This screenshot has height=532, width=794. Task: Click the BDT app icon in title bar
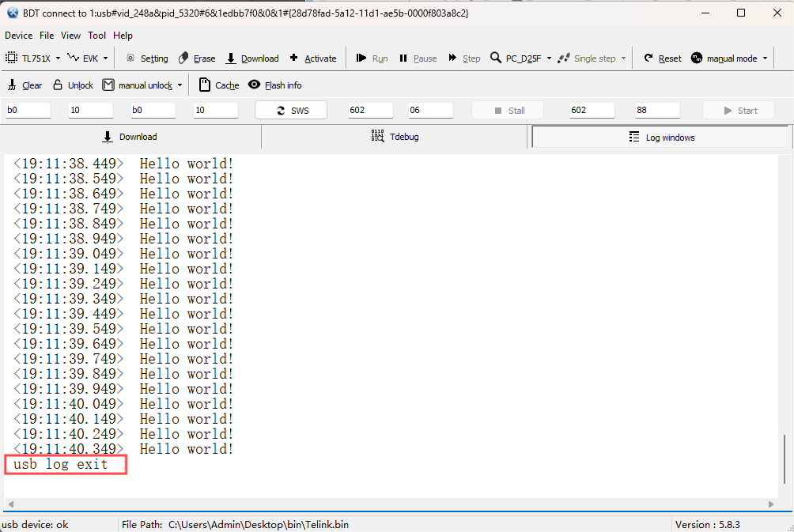(x=13, y=13)
